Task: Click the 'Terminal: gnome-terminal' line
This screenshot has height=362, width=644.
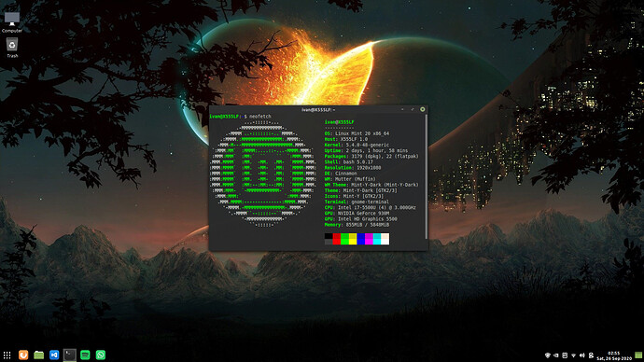Action: 357,202
